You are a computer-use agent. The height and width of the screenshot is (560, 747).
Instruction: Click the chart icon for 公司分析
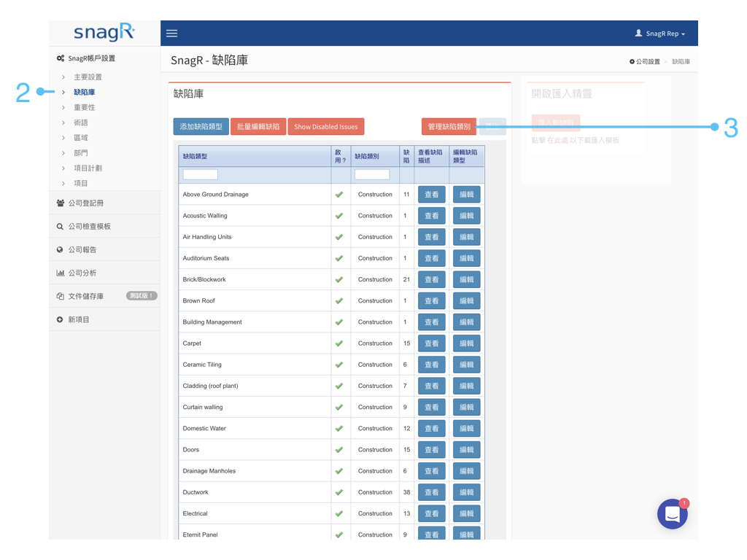coord(61,273)
